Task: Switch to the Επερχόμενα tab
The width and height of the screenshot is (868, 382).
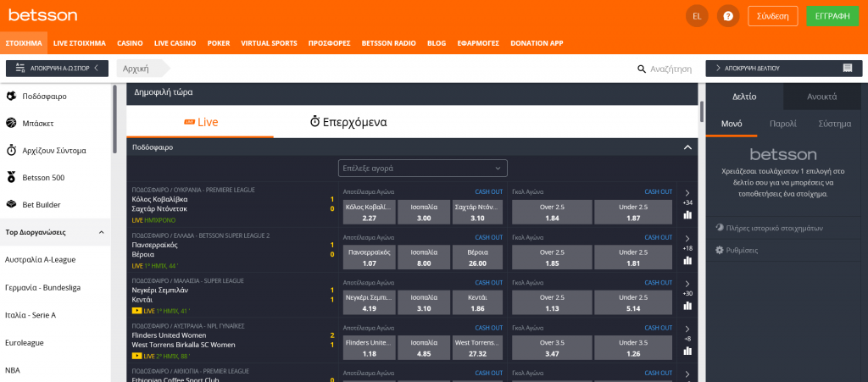Action: [x=348, y=122]
